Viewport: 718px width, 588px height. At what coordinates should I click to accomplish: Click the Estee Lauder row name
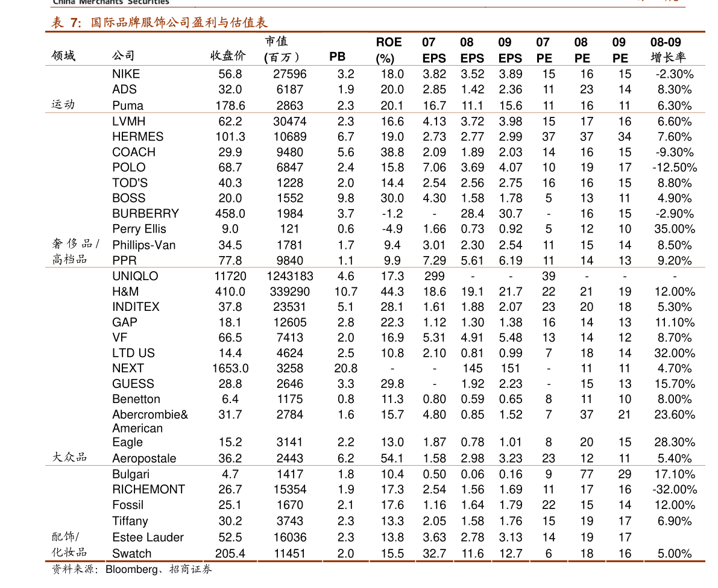point(148,537)
